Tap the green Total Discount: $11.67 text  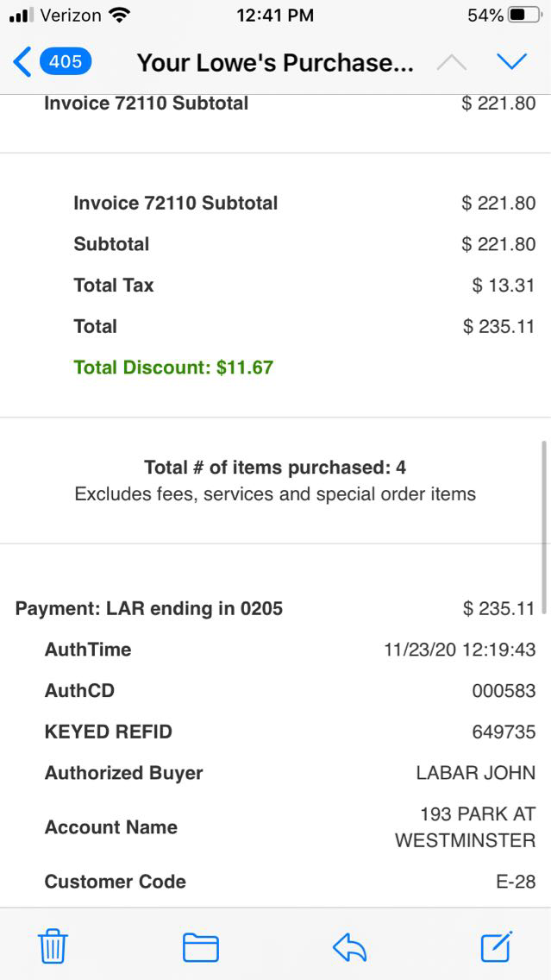pos(173,367)
